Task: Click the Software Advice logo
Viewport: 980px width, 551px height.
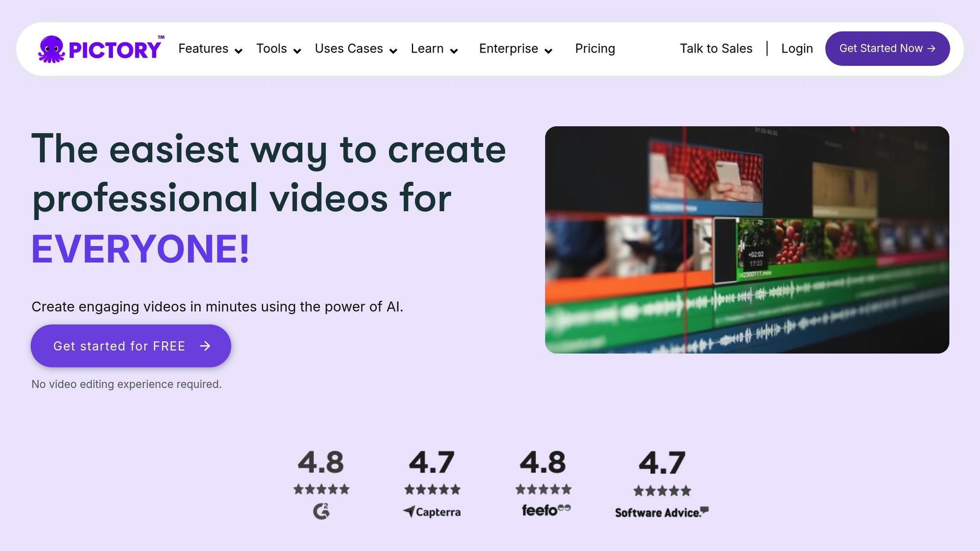Action: pos(662,512)
